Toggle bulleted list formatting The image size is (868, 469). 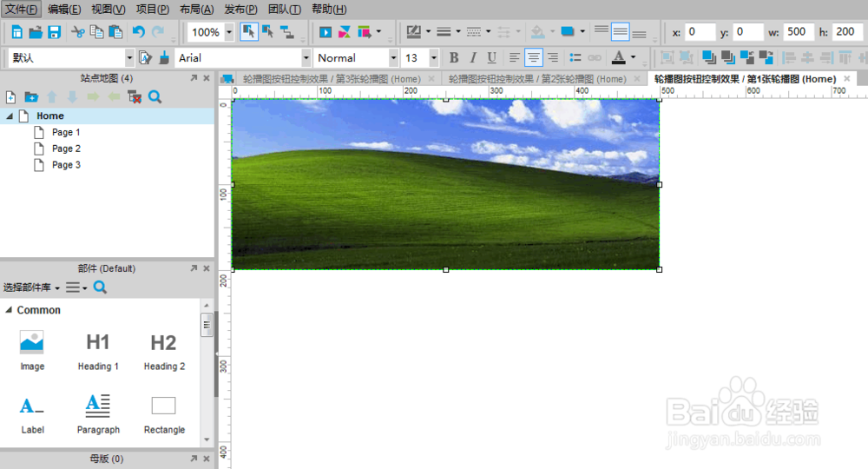575,57
